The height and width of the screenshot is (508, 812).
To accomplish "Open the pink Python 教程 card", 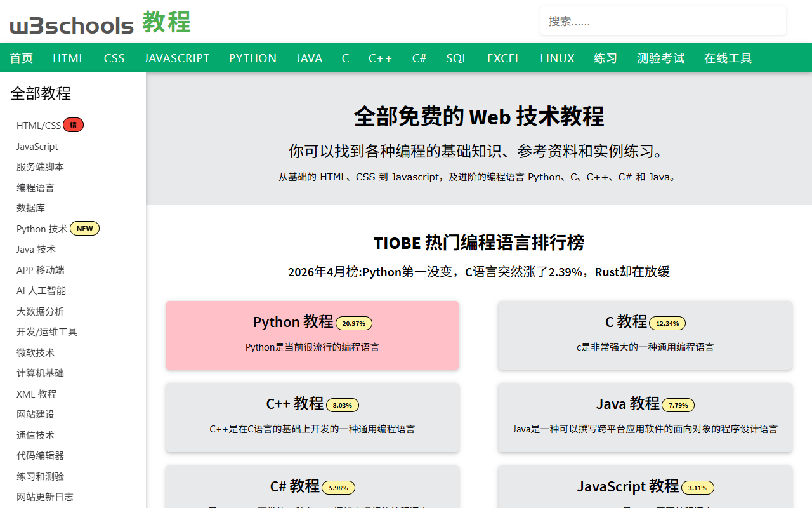I will (312, 335).
